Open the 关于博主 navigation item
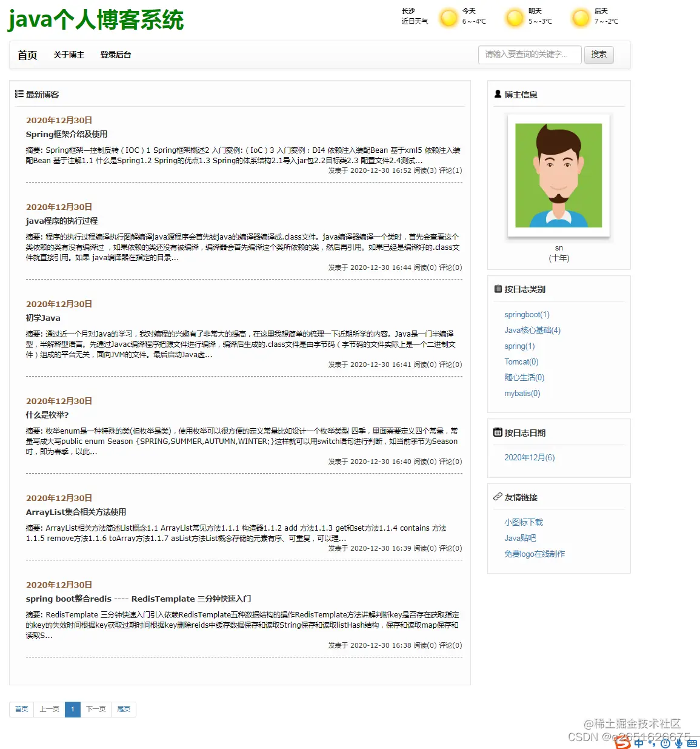 point(68,55)
